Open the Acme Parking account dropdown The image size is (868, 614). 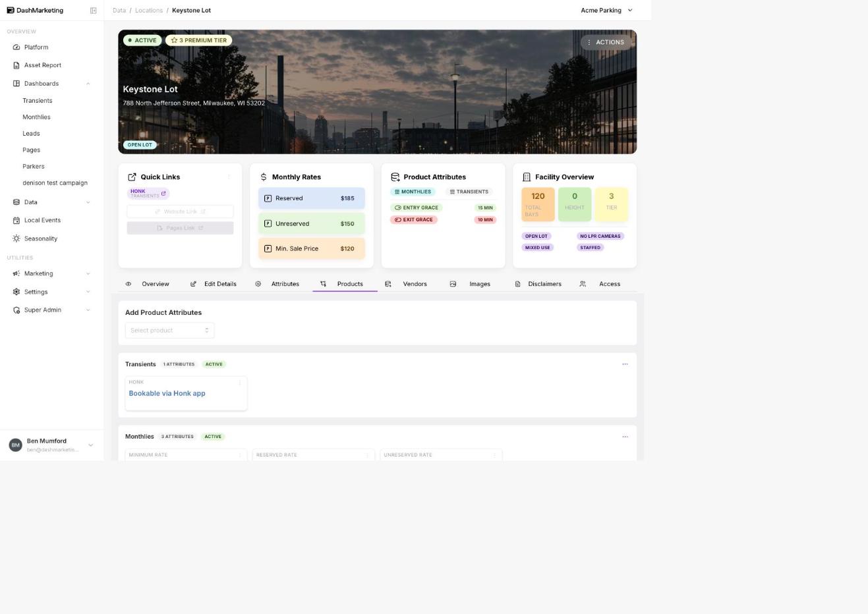[x=606, y=11]
